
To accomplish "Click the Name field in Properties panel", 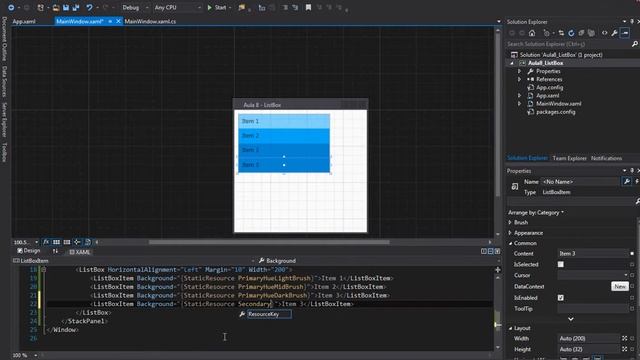I will click(580, 182).
